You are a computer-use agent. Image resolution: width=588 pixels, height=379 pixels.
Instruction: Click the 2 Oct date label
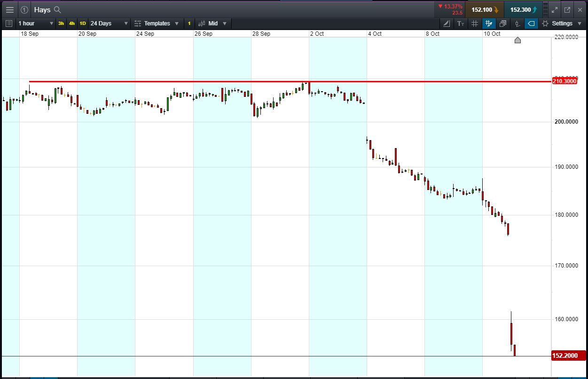click(317, 34)
